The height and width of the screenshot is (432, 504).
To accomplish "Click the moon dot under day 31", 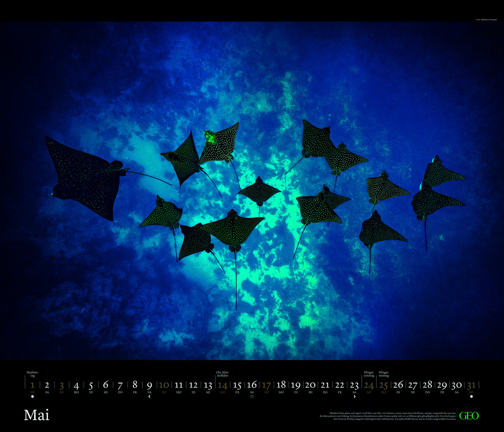I will [471, 396].
